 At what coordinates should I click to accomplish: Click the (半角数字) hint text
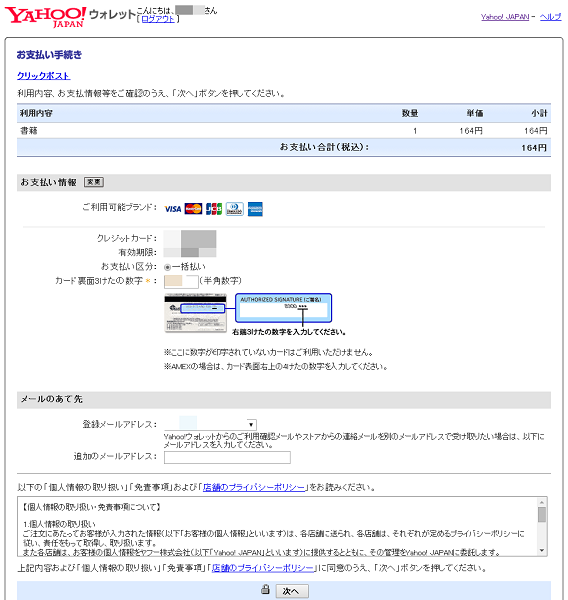[220, 281]
